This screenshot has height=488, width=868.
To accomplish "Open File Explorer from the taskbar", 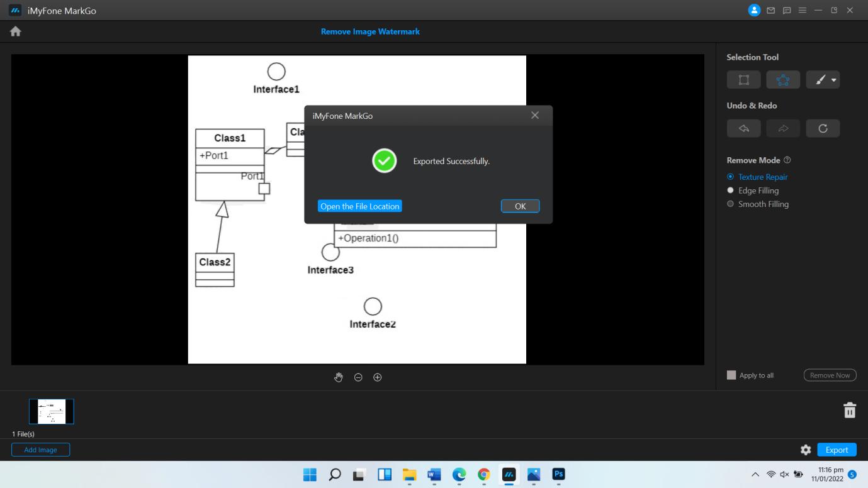I will tap(409, 475).
